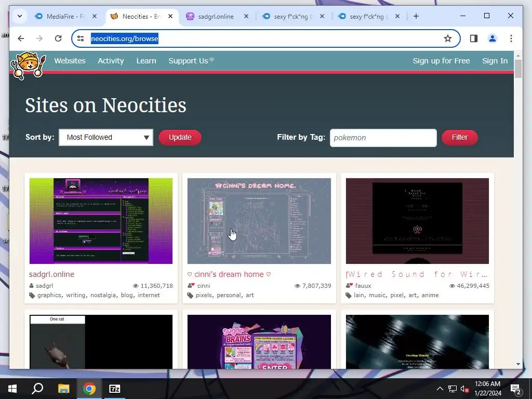Open Chrome side panel icon
The width and height of the screenshot is (532, 399).
(474, 38)
